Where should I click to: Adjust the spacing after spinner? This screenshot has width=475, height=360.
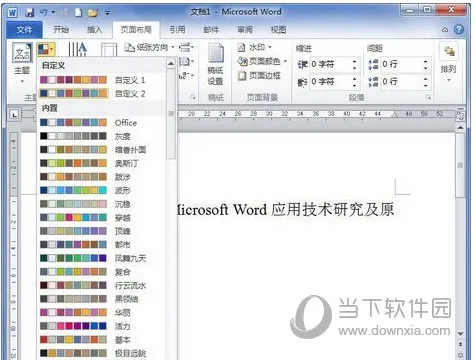point(425,81)
